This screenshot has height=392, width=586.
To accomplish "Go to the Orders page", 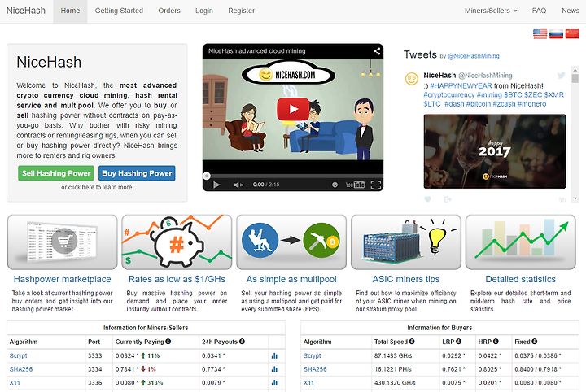I will pos(169,11).
